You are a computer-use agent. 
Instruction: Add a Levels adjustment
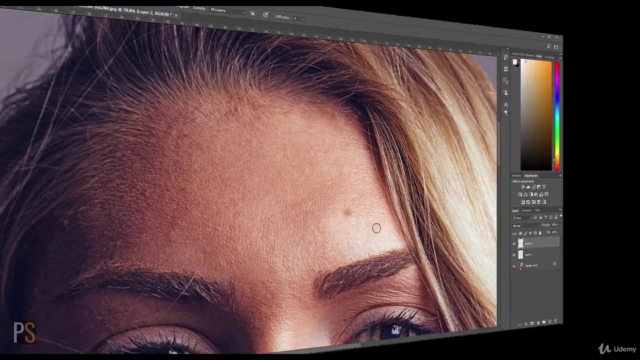528,187
